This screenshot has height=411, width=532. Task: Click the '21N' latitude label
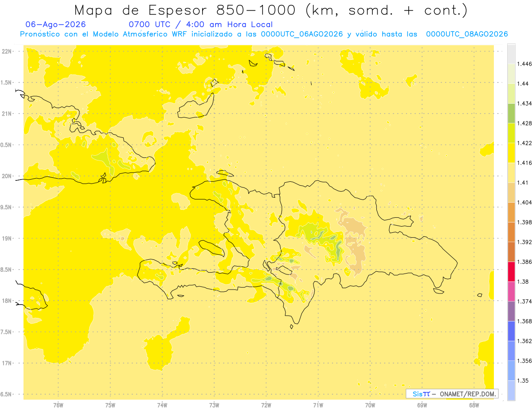(7, 114)
